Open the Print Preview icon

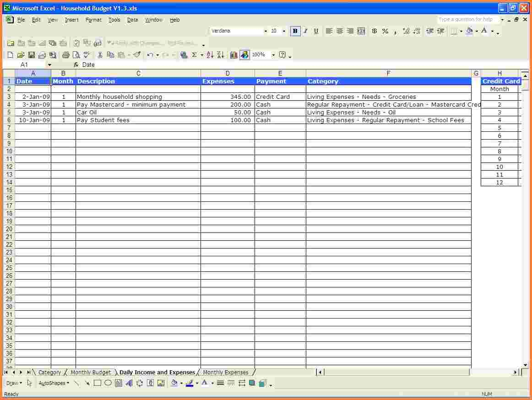tap(76, 55)
